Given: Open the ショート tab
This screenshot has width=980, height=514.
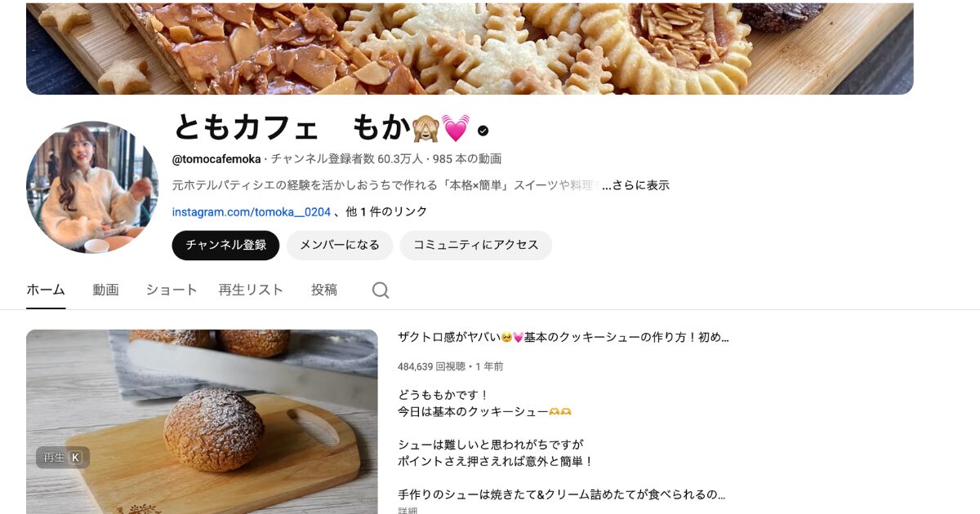Looking at the screenshot, I should pyautogui.click(x=171, y=290).
